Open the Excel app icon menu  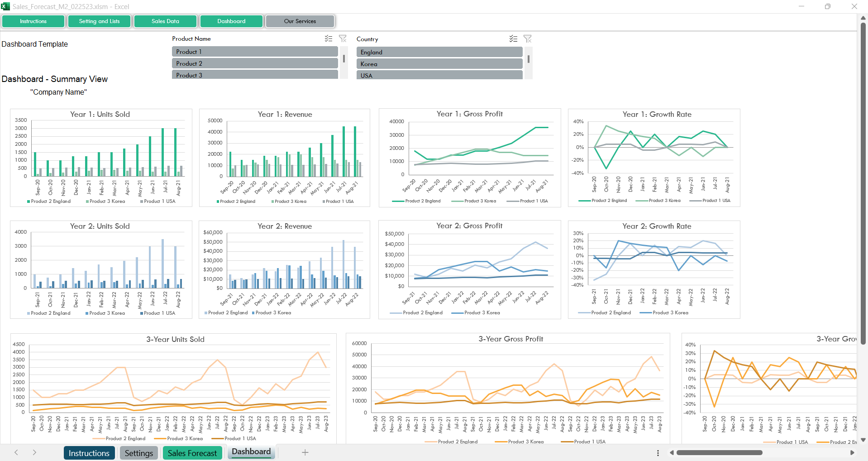(x=5, y=6)
